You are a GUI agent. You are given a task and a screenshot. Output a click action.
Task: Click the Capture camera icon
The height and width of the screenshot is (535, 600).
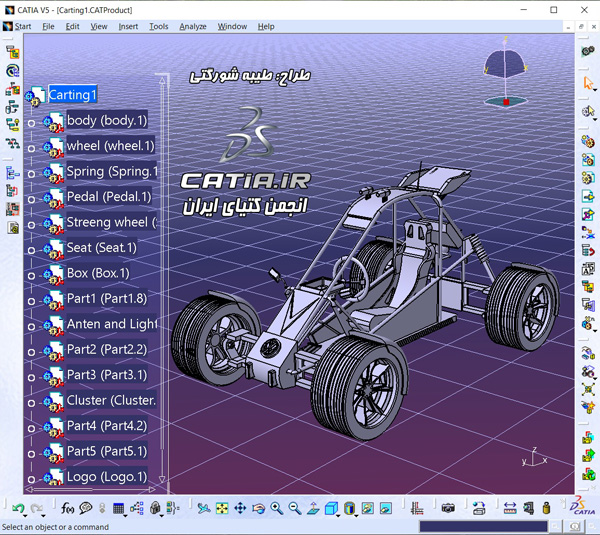click(x=448, y=508)
